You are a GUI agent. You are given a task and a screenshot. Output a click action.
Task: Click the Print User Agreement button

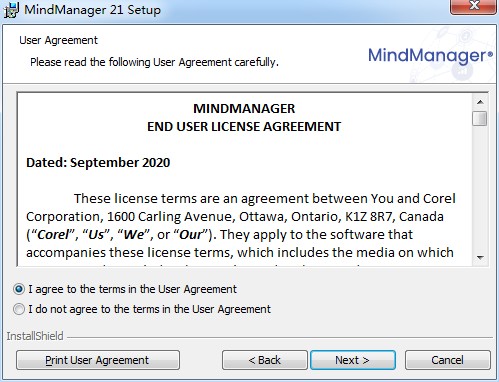[x=98, y=360]
